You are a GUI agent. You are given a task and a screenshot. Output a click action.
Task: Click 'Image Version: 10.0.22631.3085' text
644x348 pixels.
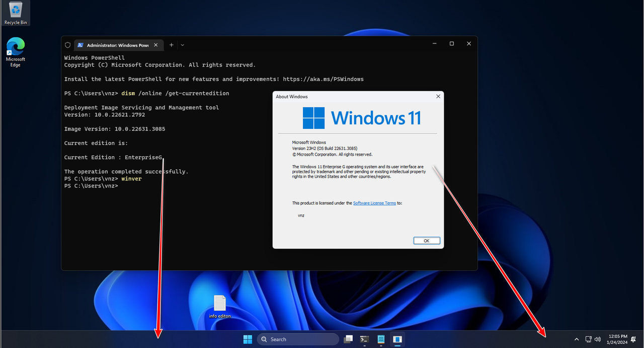pyautogui.click(x=115, y=129)
